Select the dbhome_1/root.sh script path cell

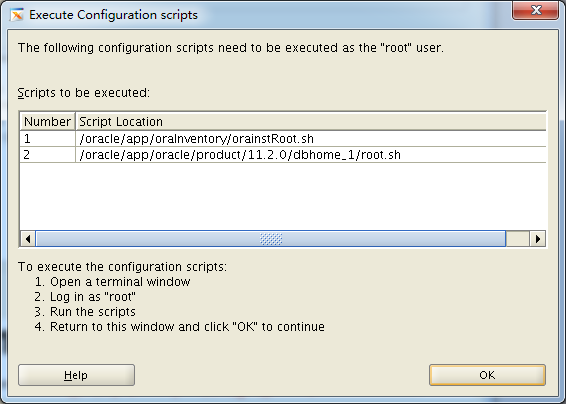311,155
